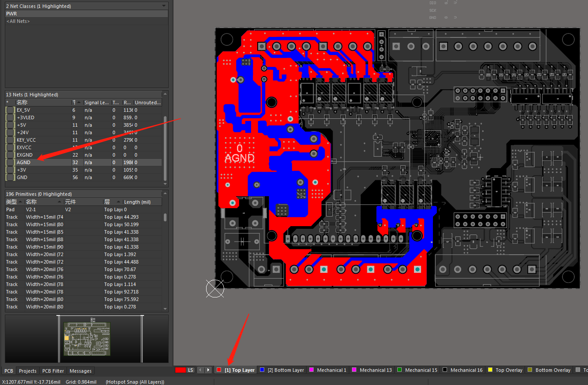Toggle the color box for net EX_5V
This screenshot has width=588, height=385.
click(10, 110)
